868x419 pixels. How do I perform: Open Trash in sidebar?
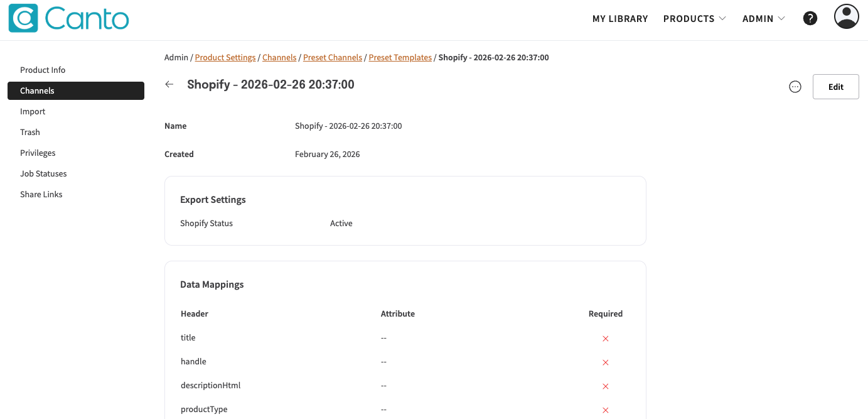pyautogui.click(x=76, y=132)
